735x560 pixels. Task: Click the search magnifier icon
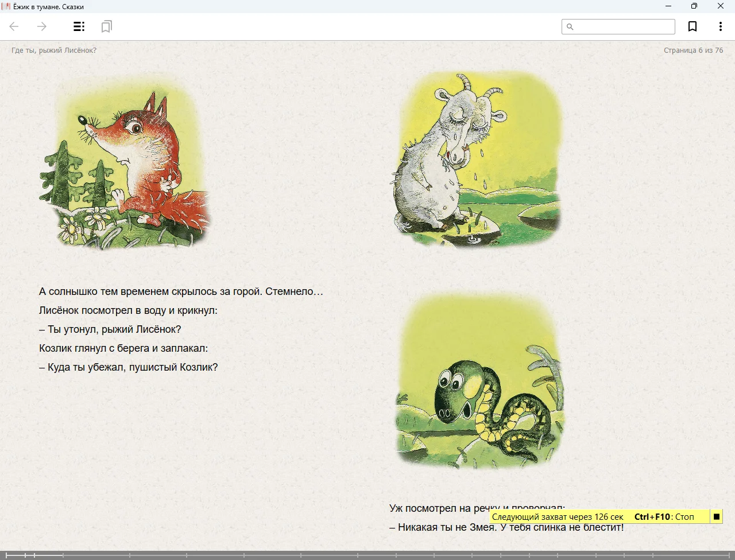(x=570, y=27)
